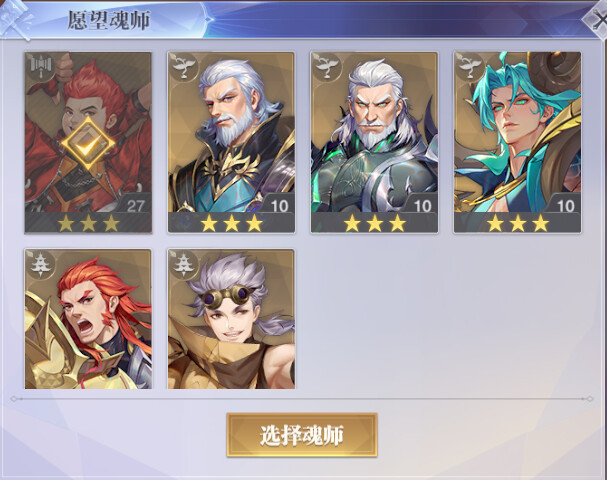Click the tree emblem on the orange-haired warrior card
This screenshot has width=607, height=480.
point(41,264)
